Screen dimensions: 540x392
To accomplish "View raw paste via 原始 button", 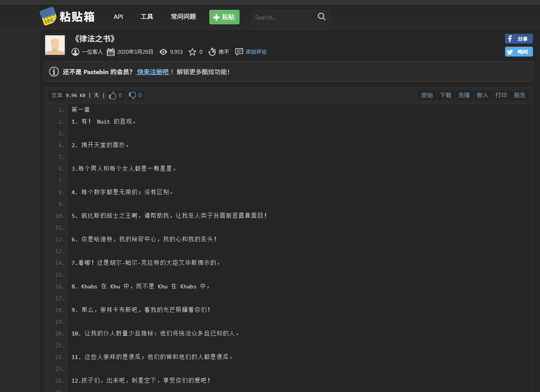I will click(427, 95).
